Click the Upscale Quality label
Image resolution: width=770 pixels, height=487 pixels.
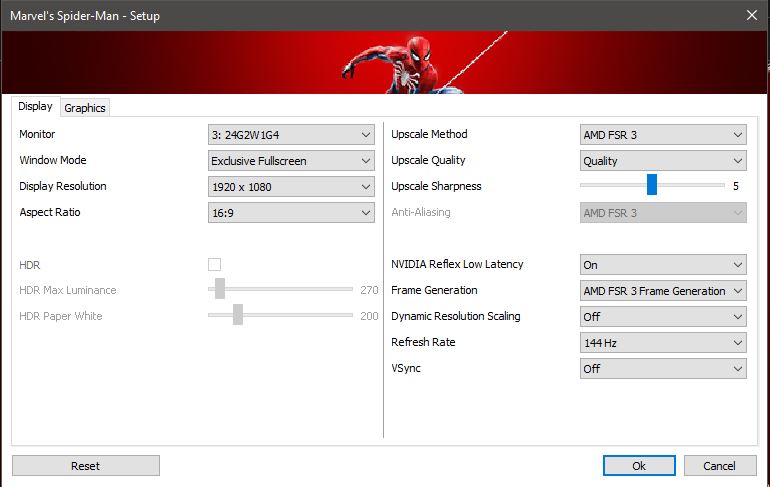(x=428, y=161)
